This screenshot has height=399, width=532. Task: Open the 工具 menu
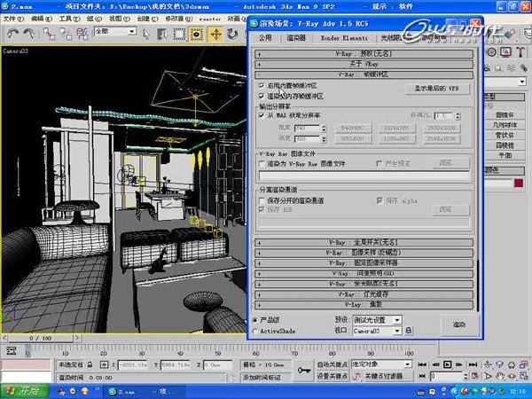[x=70, y=19]
